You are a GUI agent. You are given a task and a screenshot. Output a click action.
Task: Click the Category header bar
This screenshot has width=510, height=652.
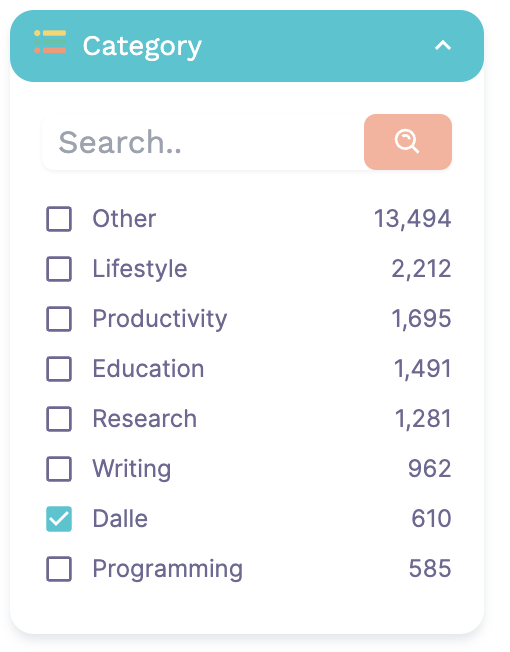[247, 46]
